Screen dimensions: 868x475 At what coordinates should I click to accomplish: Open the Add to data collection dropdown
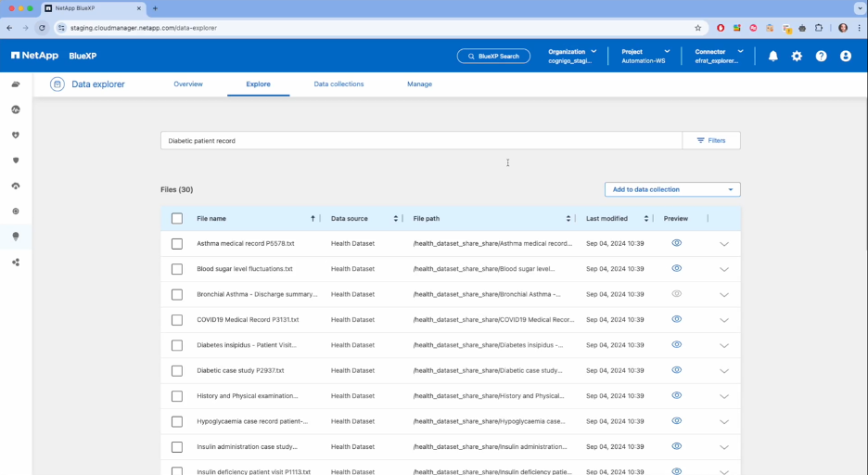672,189
